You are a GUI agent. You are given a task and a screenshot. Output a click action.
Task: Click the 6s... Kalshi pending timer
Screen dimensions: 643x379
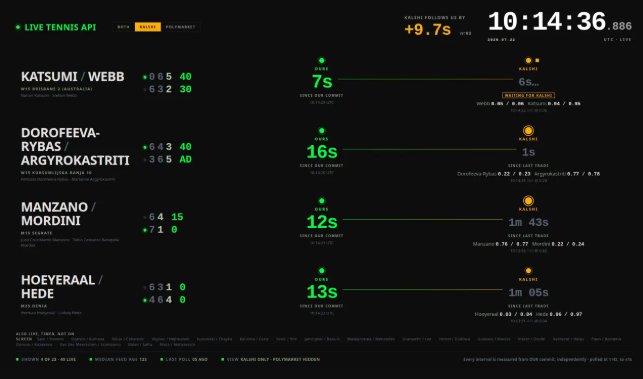[x=529, y=82]
